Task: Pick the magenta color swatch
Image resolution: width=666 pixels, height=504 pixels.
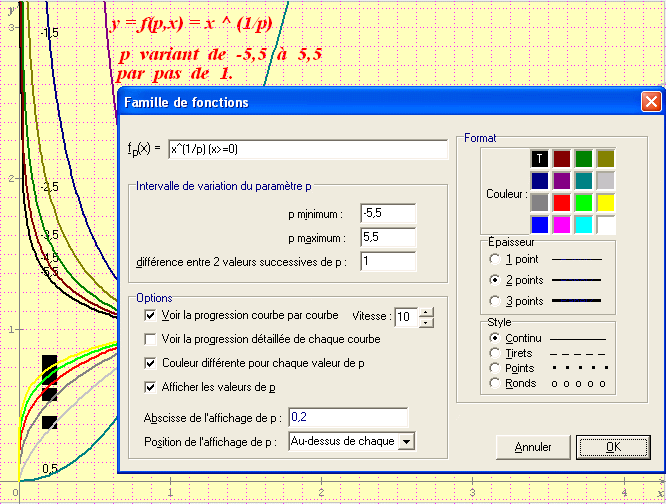Action: tap(562, 225)
